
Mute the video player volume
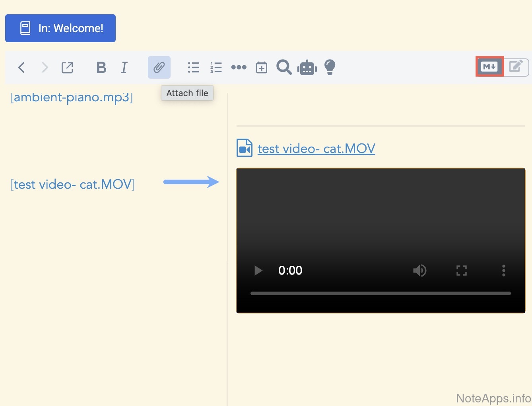[x=419, y=271]
